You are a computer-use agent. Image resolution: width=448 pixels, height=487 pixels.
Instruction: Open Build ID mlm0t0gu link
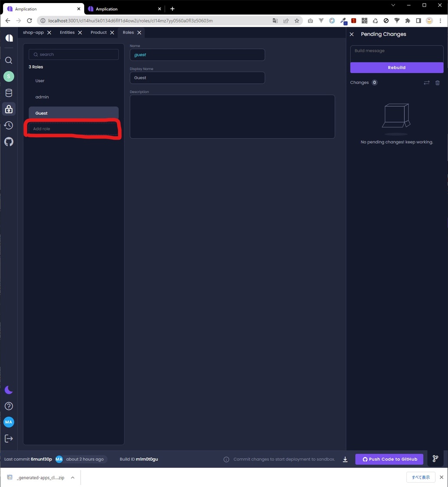[x=147, y=459]
